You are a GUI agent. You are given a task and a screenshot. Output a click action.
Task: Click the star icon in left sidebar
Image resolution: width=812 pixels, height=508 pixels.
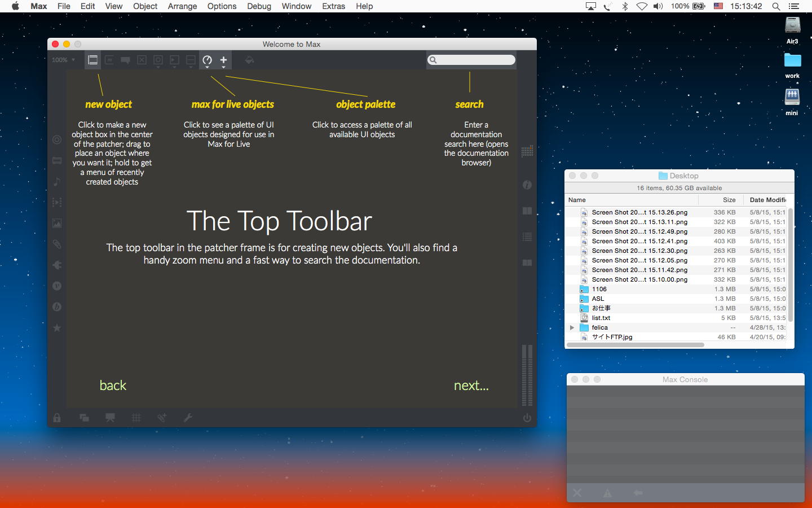tap(57, 328)
